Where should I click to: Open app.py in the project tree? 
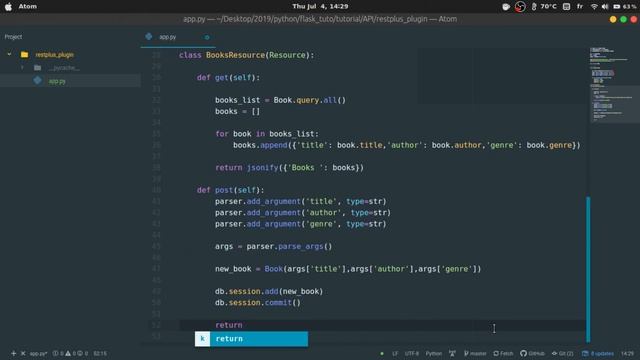pyautogui.click(x=57, y=82)
